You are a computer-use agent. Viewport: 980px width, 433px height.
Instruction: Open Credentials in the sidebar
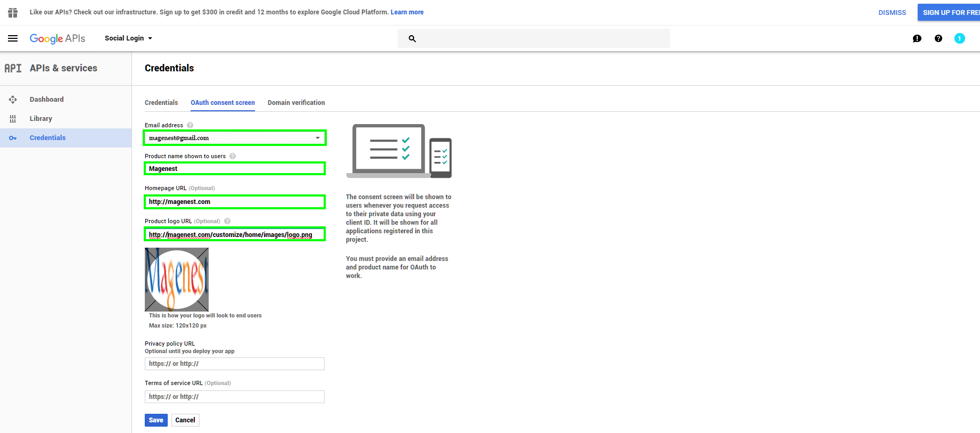coord(65,138)
